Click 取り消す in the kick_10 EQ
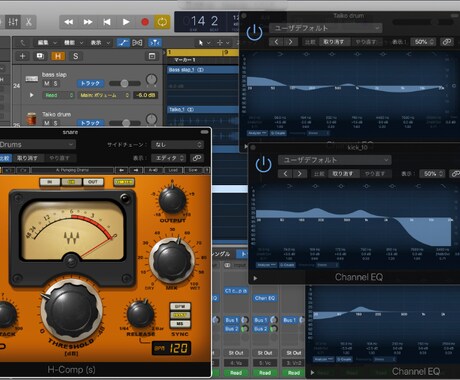460x380 pixels. [x=342, y=174]
